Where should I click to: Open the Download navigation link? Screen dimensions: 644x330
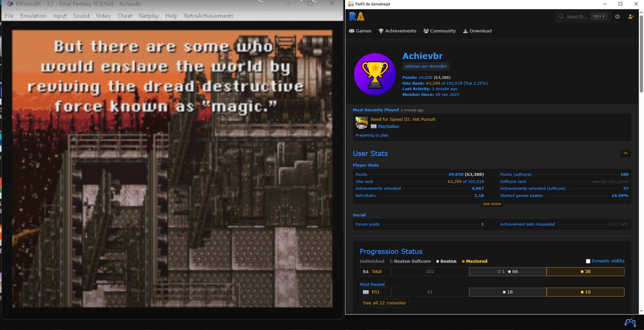point(477,31)
